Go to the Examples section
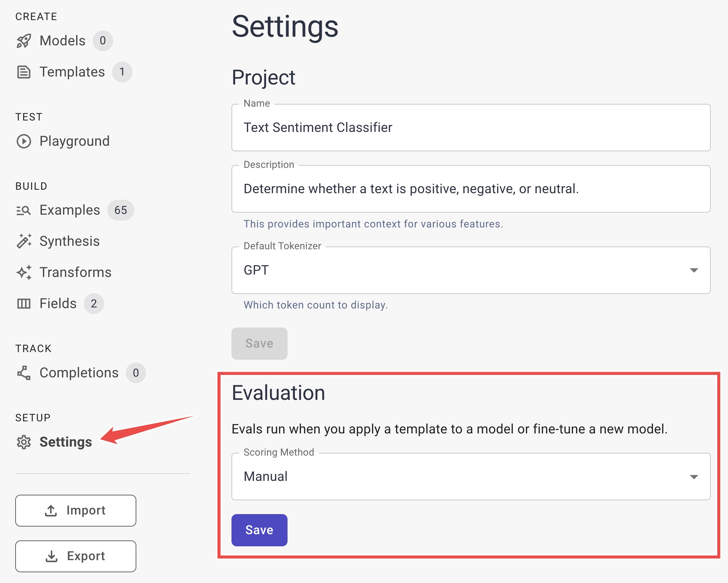Screen dimensions: 728x583 70,210
